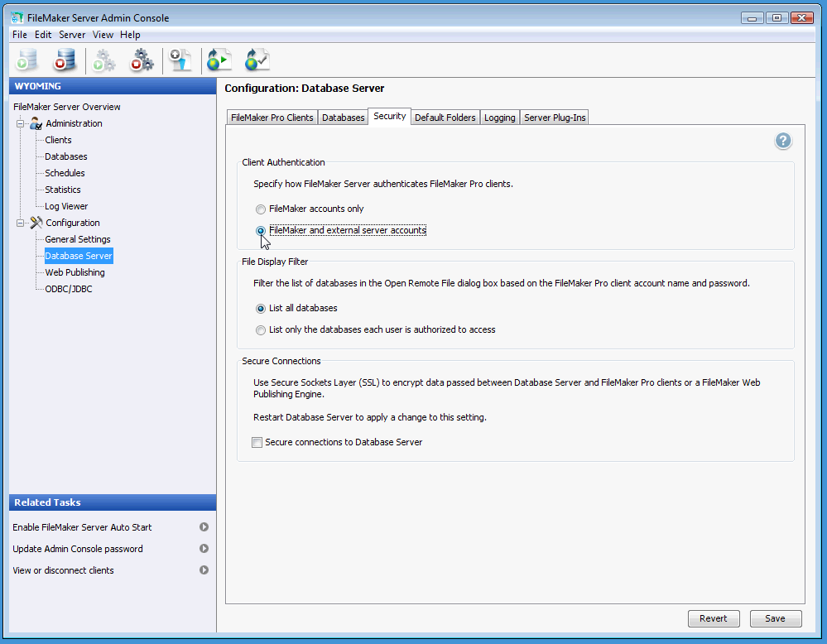Open the File menu
The width and height of the screenshot is (827, 644).
coord(20,35)
